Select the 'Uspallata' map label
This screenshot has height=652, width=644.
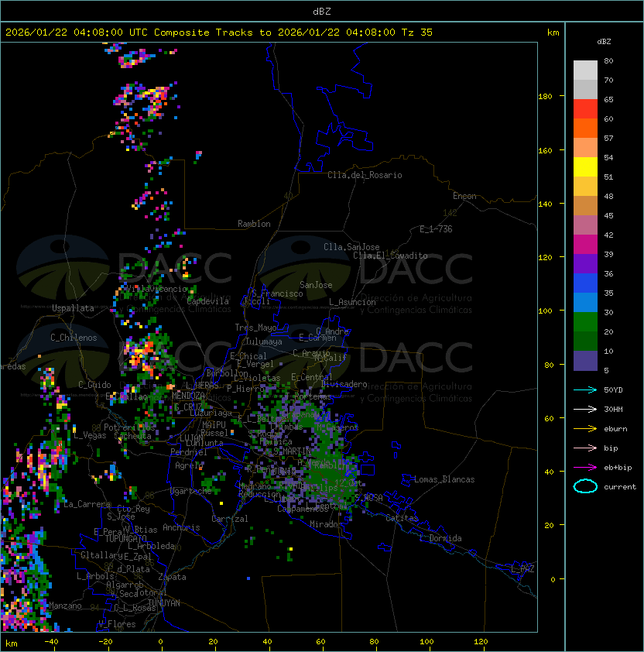pos(73,308)
